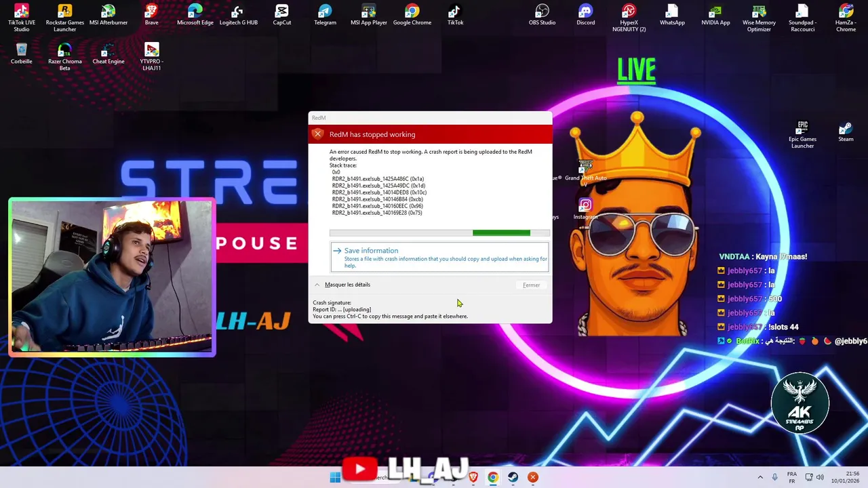The height and width of the screenshot is (488, 868).
Task: Select Razer Chroma Beta desktop icon
Action: (65, 57)
